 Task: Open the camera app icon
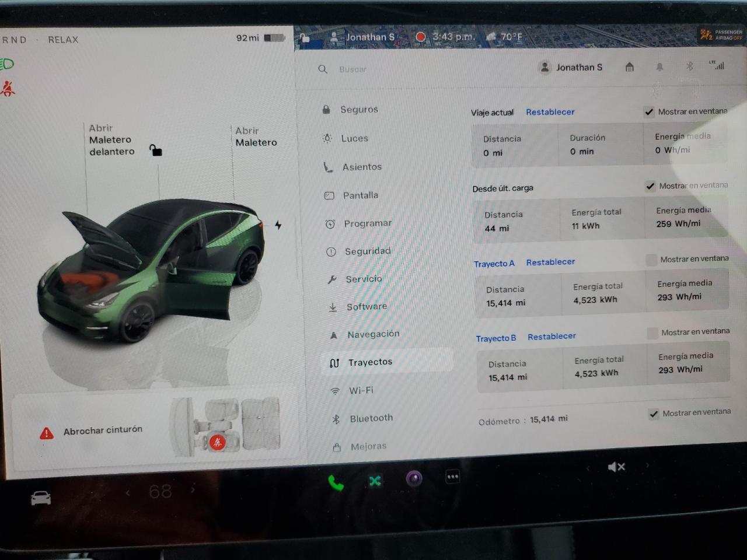414,479
